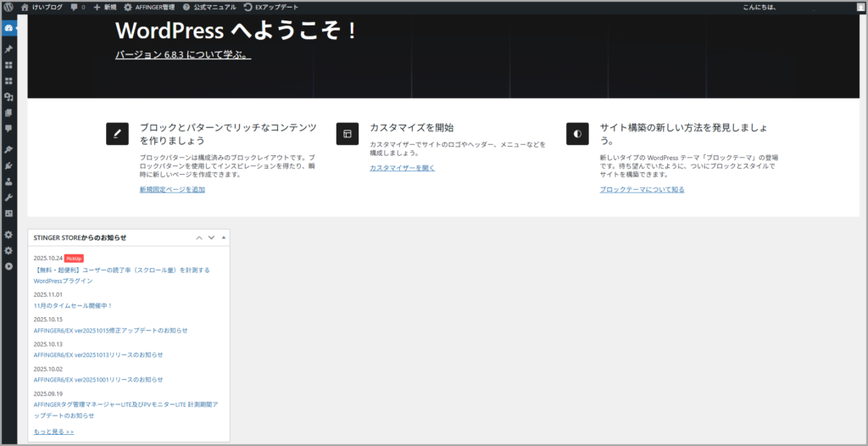
Task: Open the Dashboard icon in sidebar
Action: [8, 28]
